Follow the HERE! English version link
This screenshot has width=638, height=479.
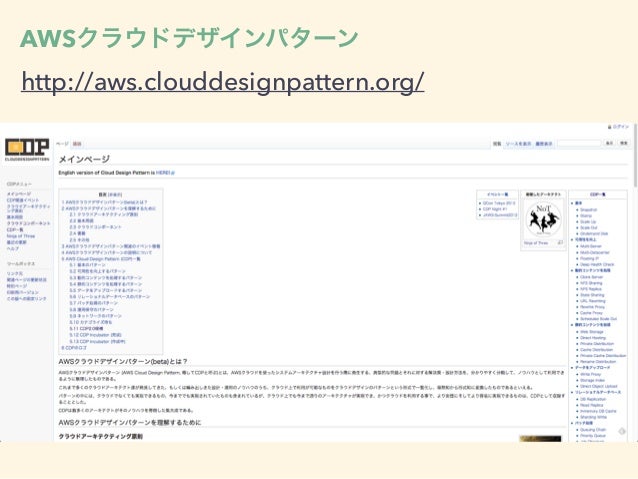pyautogui.click(x=165, y=173)
